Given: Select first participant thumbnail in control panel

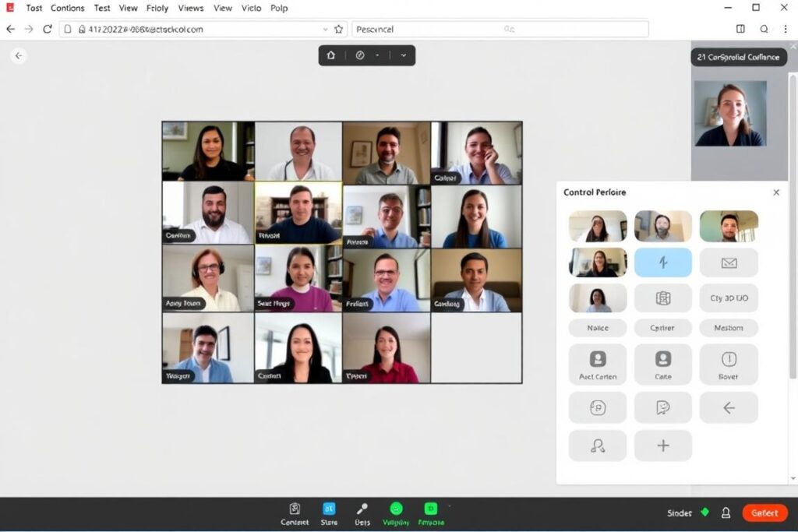Looking at the screenshot, I should click(598, 226).
